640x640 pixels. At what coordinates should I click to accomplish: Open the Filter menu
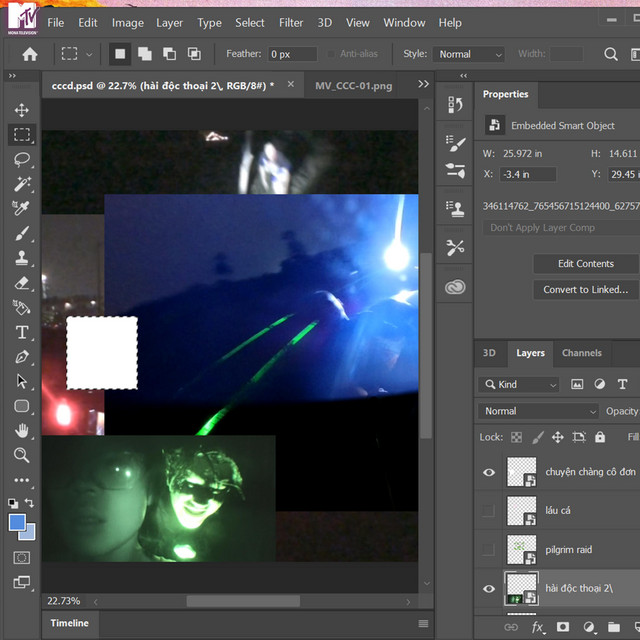coord(291,22)
